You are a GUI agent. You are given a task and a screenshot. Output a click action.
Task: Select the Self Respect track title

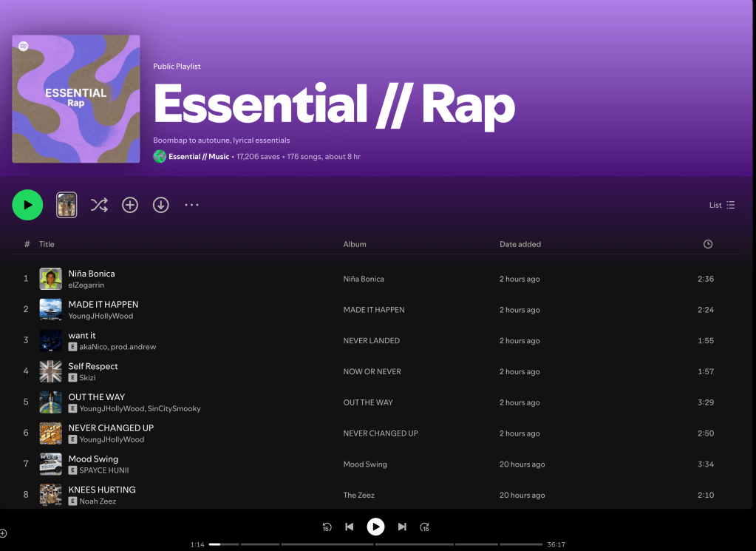93,366
